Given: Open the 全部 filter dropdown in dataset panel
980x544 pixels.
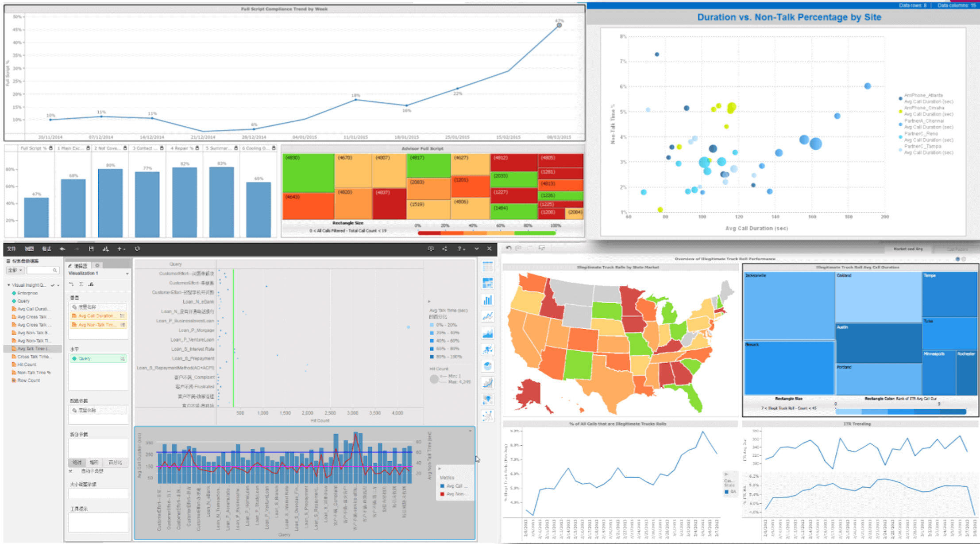Looking at the screenshot, I should [15, 270].
